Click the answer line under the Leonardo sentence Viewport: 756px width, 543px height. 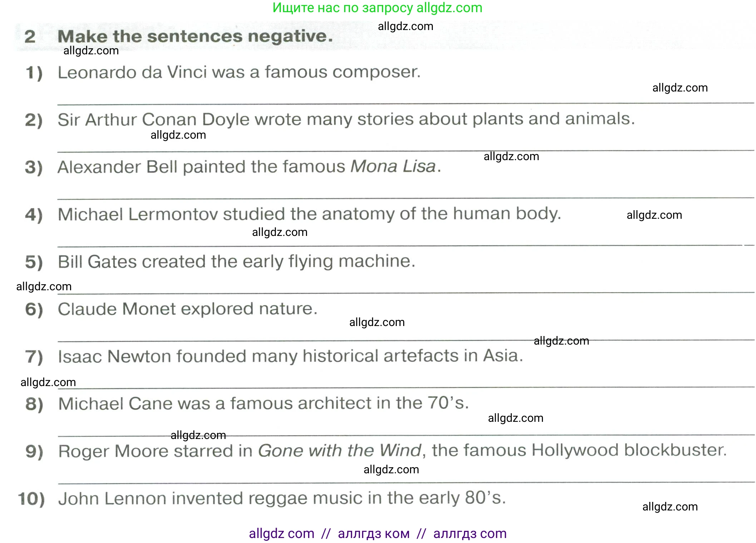405,103
